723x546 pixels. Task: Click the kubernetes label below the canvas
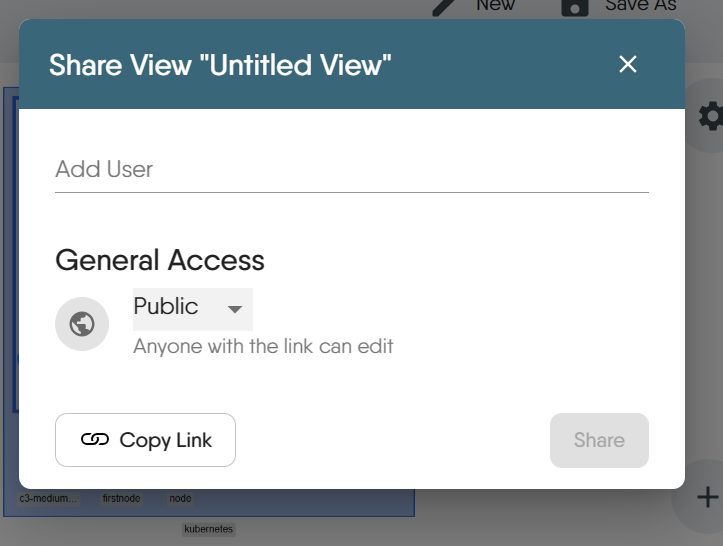point(208,529)
